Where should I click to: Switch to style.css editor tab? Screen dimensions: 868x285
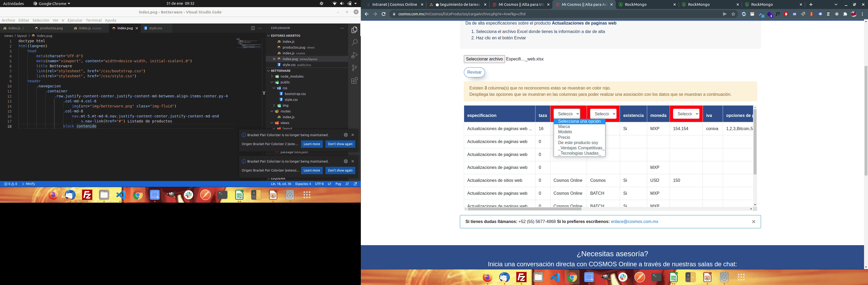[155, 28]
